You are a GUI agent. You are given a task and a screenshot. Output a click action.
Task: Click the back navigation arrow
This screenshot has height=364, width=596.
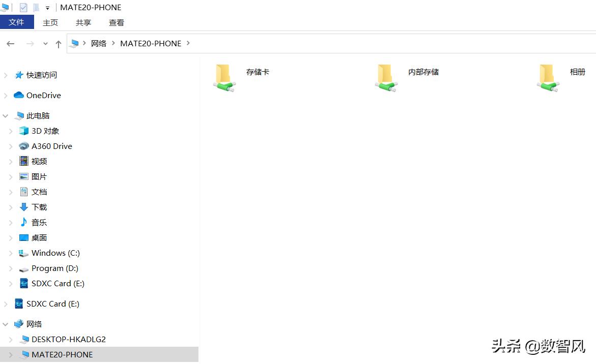(10, 44)
